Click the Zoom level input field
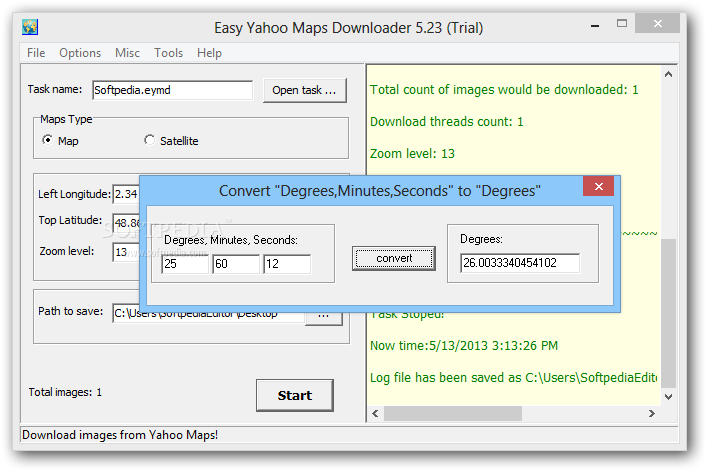This screenshot has width=707, height=471. click(x=126, y=252)
